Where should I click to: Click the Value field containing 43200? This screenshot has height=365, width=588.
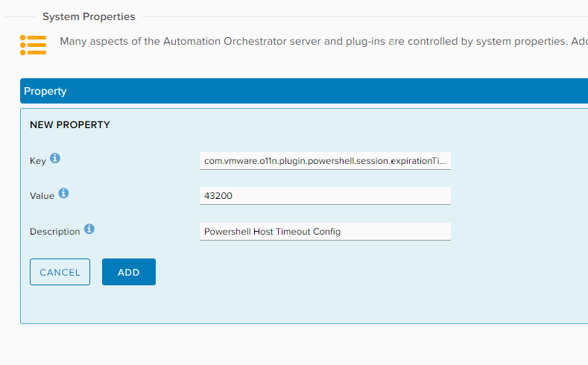[x=325, y=196]
